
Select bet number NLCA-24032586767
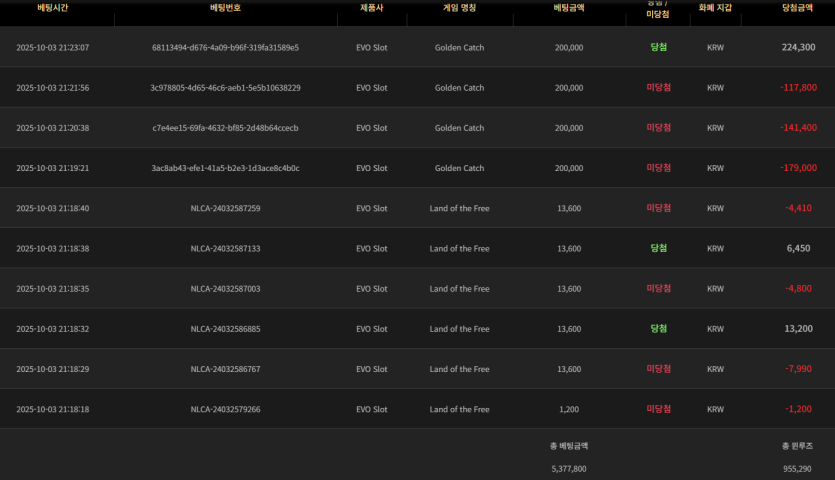[225, 369]
